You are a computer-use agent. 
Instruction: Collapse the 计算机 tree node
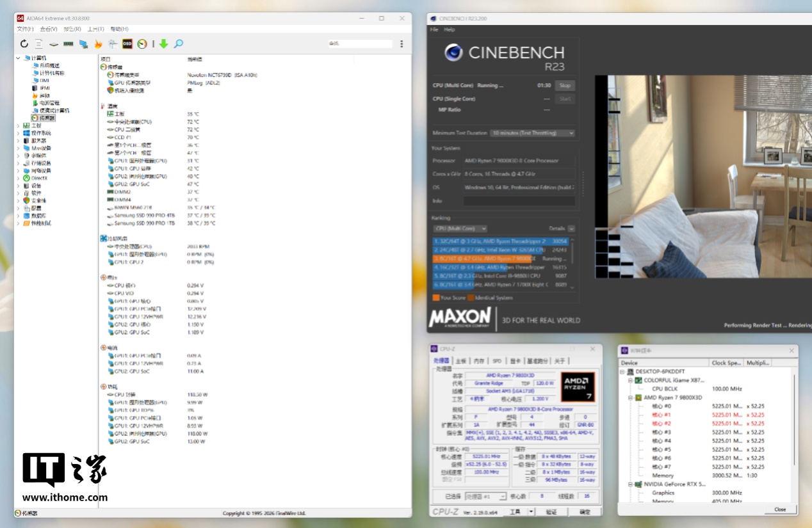coord(18,58)
